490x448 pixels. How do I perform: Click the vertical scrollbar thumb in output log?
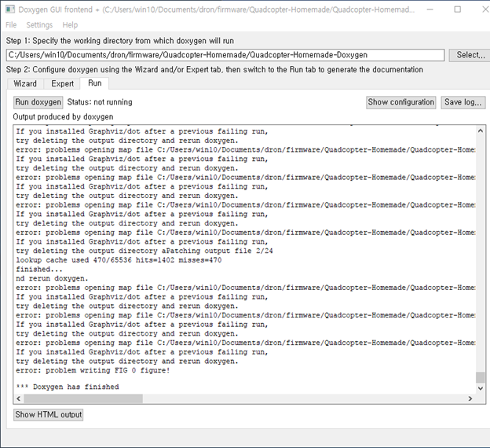481,377
